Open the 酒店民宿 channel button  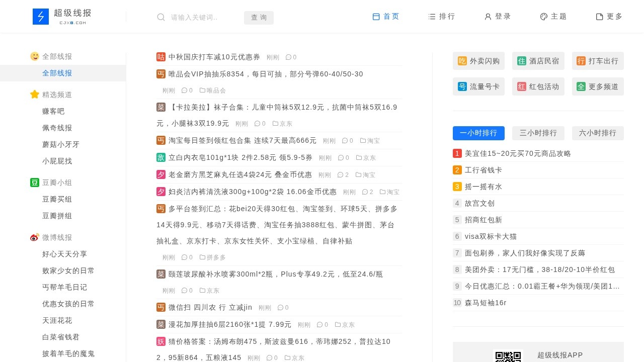[x=538, y=61]
